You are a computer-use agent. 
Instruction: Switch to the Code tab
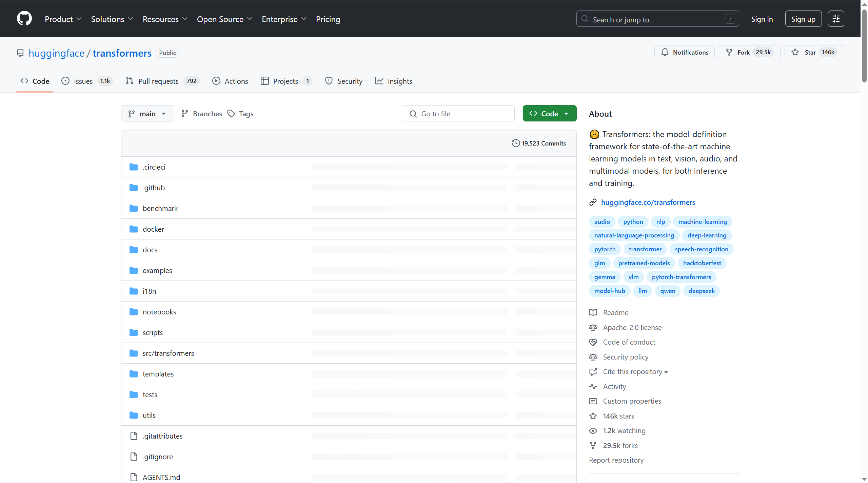point(35,81)
